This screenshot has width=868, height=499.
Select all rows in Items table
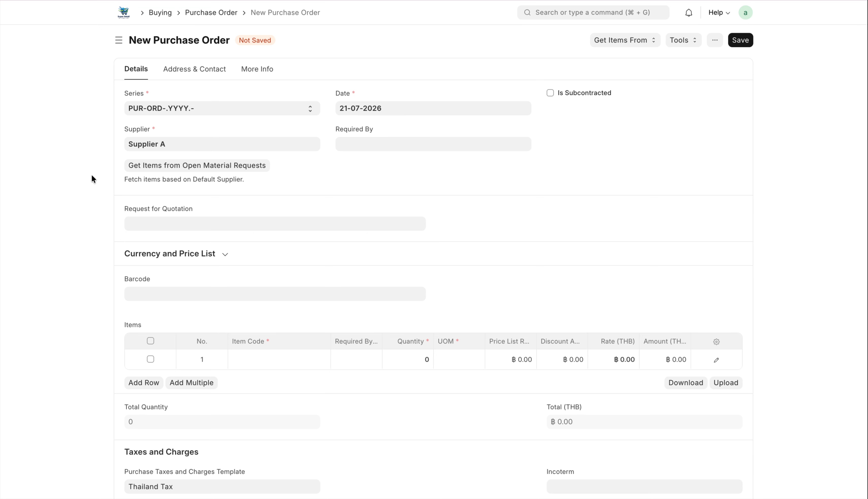click(150, 341)
